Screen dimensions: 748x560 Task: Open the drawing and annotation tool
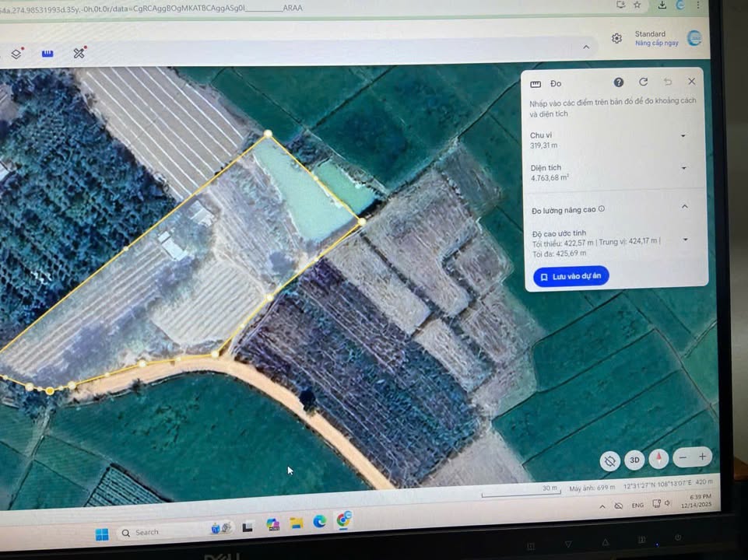pos(78,53)
